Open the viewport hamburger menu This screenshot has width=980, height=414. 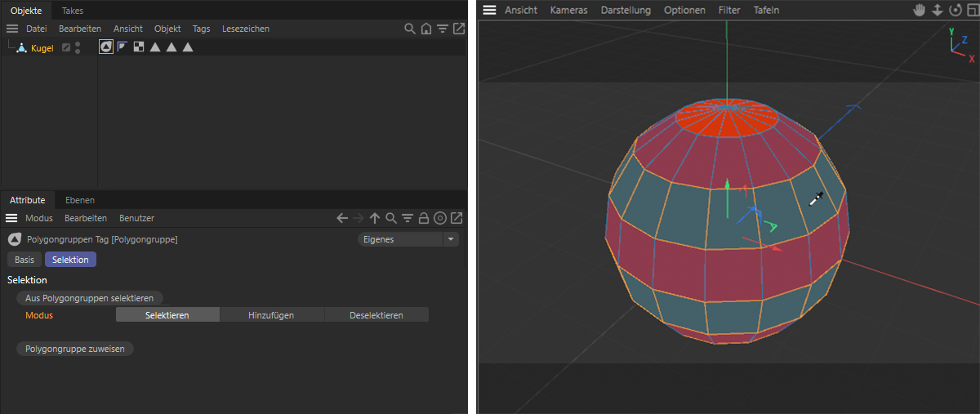[489, 11]
